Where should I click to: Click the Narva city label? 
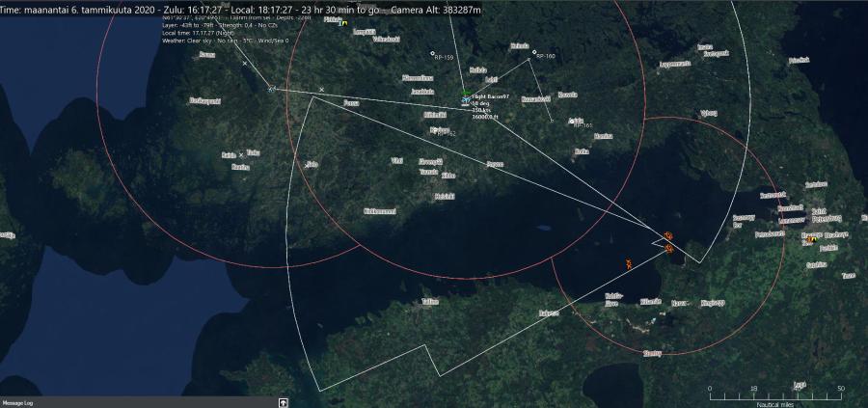tap(680, 303)
